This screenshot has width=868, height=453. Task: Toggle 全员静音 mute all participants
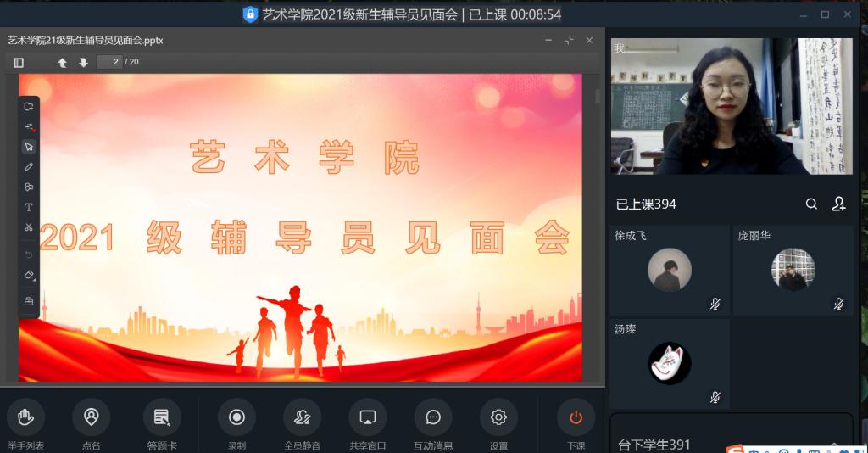coord(302,417)
